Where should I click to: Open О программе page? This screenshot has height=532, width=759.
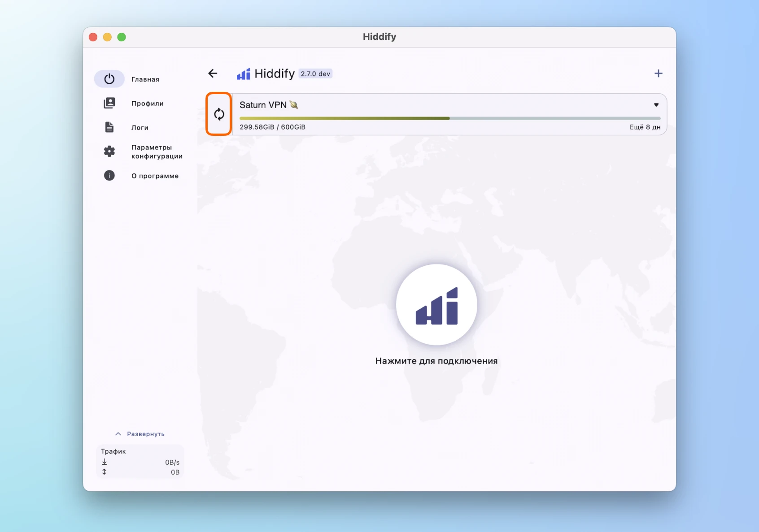click(x=155, y=176)
